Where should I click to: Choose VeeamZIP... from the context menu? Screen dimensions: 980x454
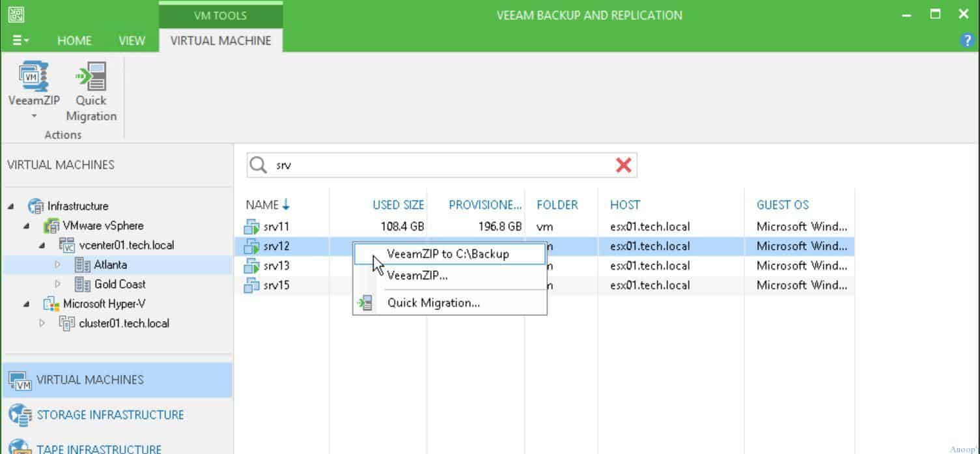click(x=449, y=276)
